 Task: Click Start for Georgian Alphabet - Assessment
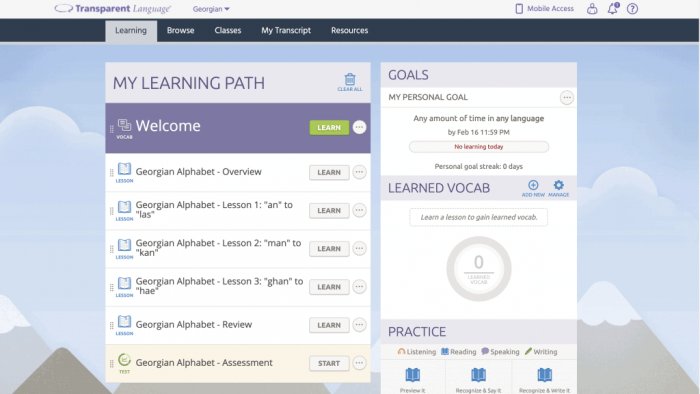click(x=329, y=363)
